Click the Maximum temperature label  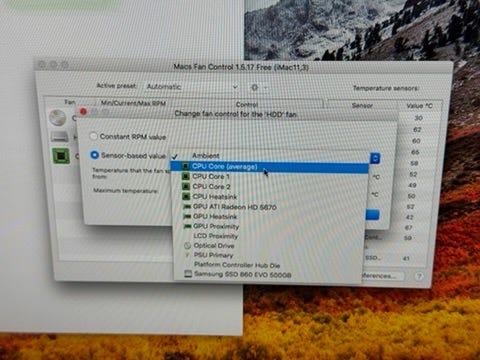[x=125, y=191]
